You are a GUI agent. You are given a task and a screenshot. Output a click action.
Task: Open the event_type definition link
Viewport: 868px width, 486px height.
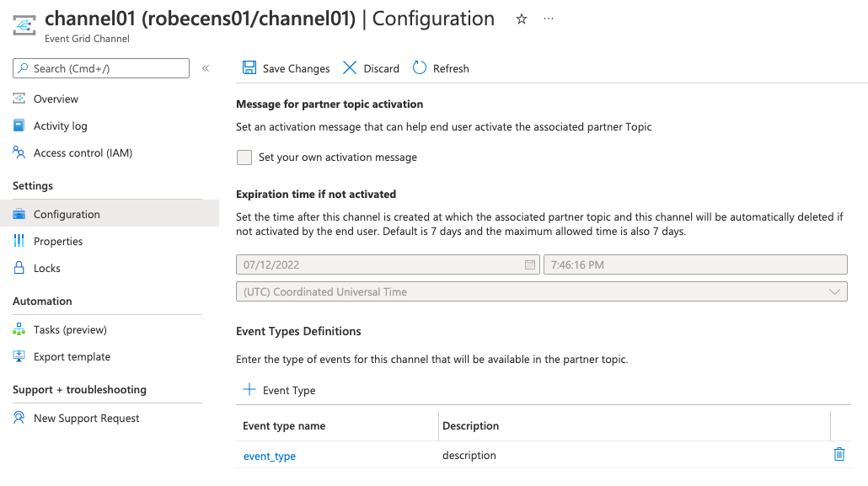pos(269,455)
